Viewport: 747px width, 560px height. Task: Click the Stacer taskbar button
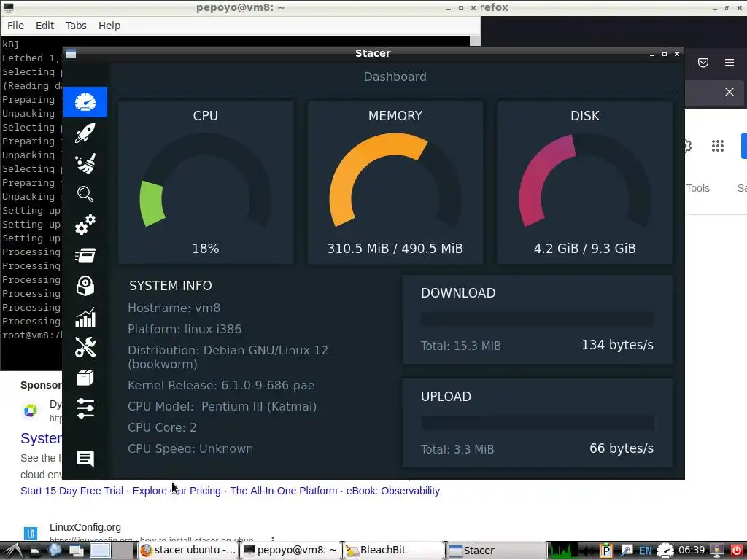click(x=496, y=551)
